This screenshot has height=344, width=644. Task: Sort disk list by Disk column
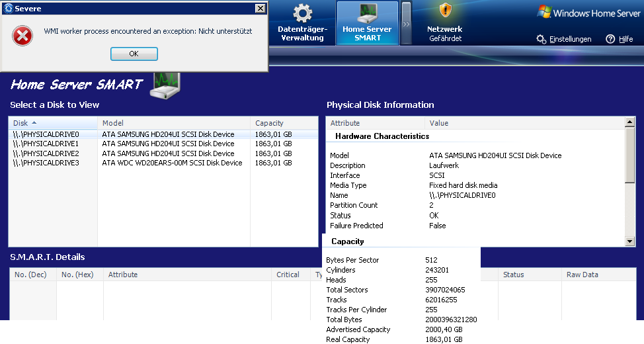tap(53, 123)
